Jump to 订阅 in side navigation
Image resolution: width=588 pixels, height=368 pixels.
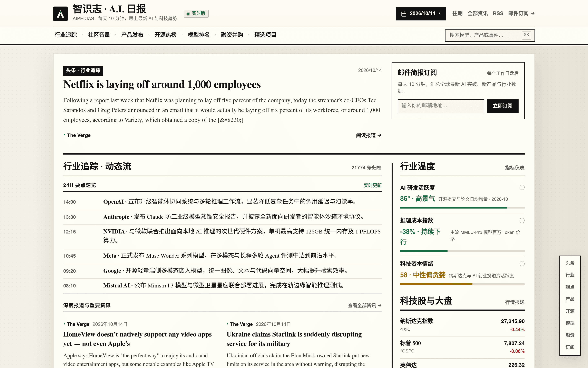click(x=570, y=347)
